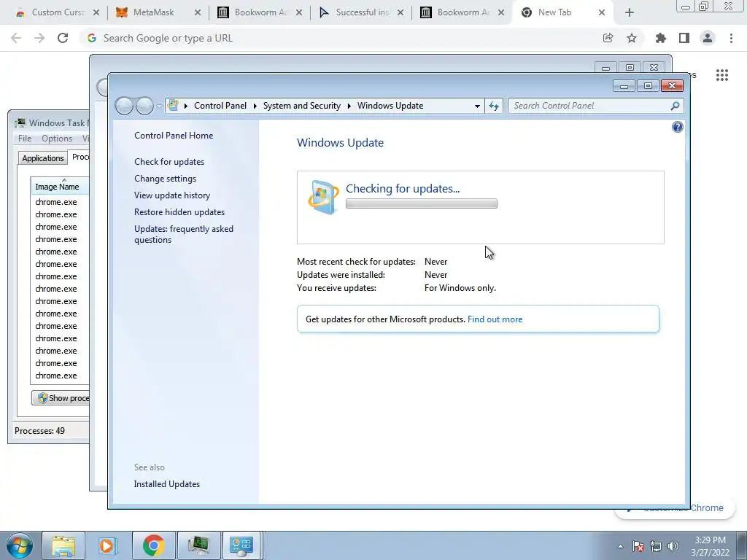Expand the breadcrumb arrow before Control Panel
The height and width of the screenshot is (560, 747).
coord(186,106)
